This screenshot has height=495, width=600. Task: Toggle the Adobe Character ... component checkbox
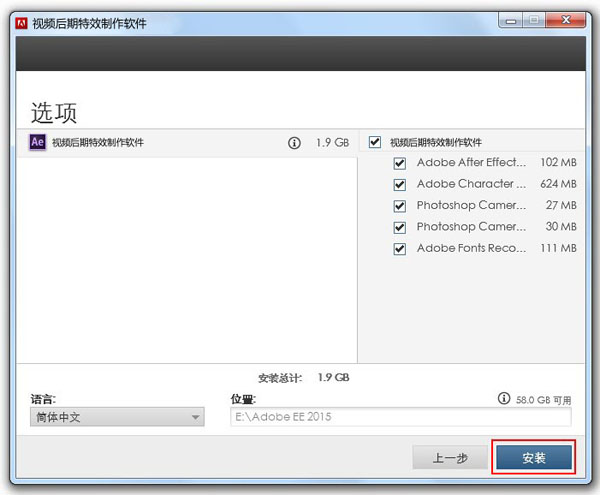399,185
